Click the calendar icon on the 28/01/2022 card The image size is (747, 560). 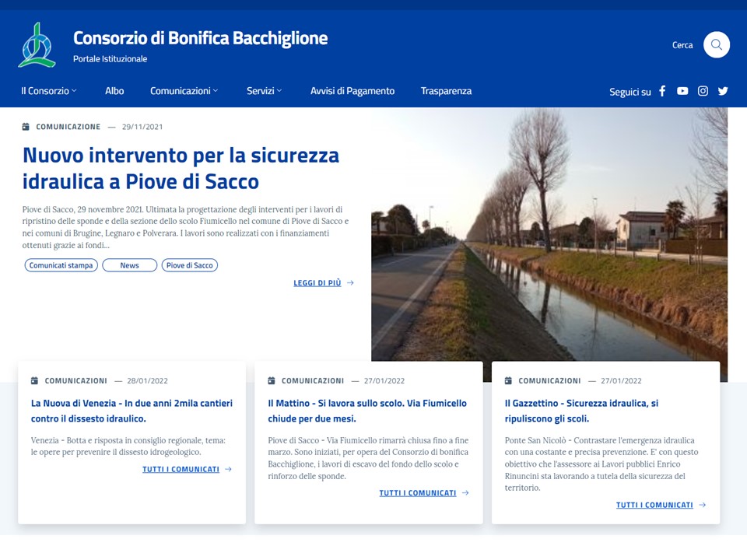point(34,381)
